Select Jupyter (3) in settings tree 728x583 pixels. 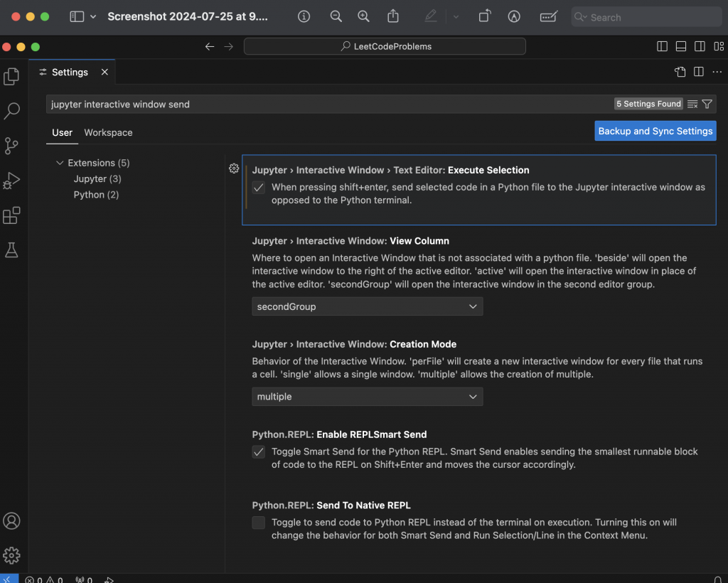(x=97, y=178)
